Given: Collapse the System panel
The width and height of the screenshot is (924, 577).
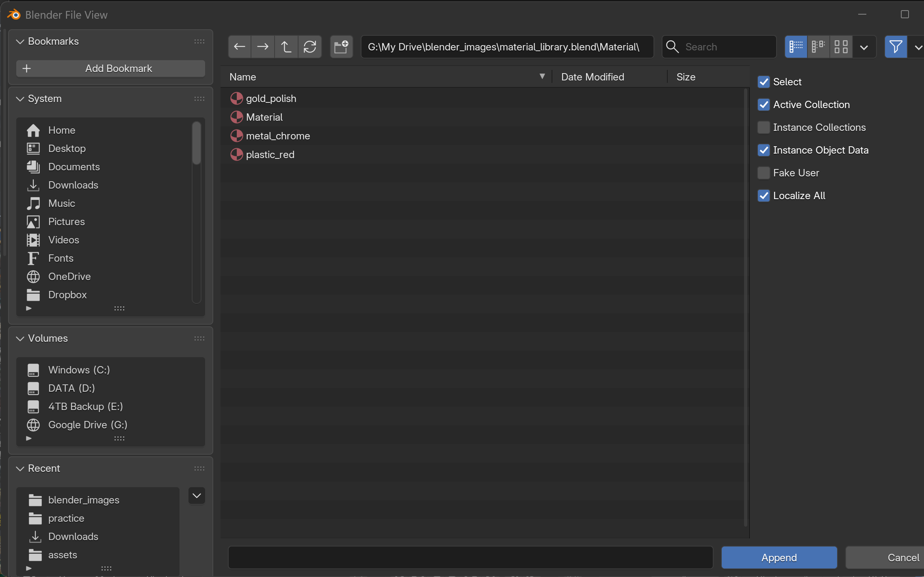Looking at the screenshot, I should coord(20,99).
